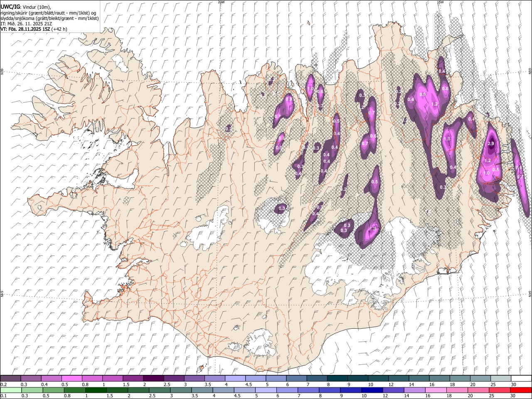532x399 pixels.
Task: Click the '0.2' tick label under upper legend row
Action: coord(3,384)
